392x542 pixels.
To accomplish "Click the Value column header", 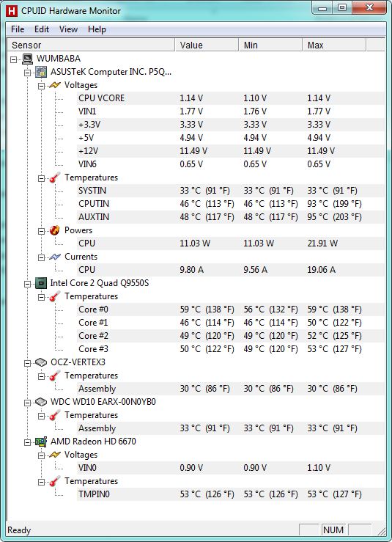I will (207, 45).
